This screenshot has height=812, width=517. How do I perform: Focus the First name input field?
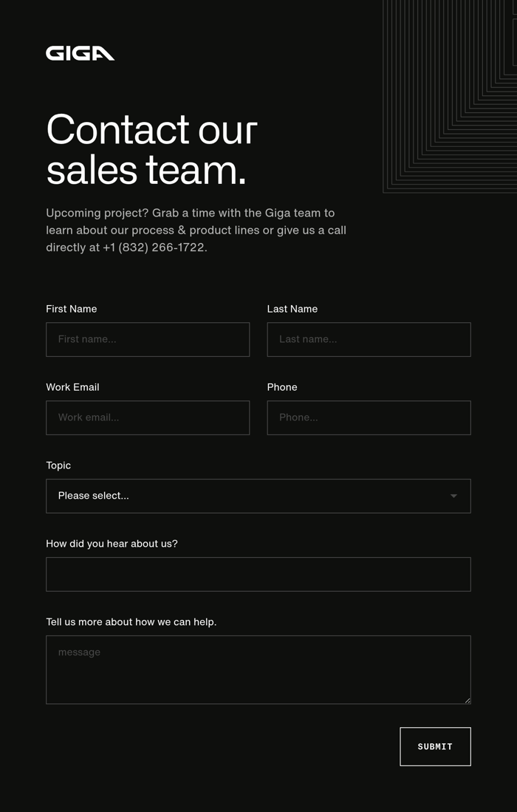tap(148, 339)
